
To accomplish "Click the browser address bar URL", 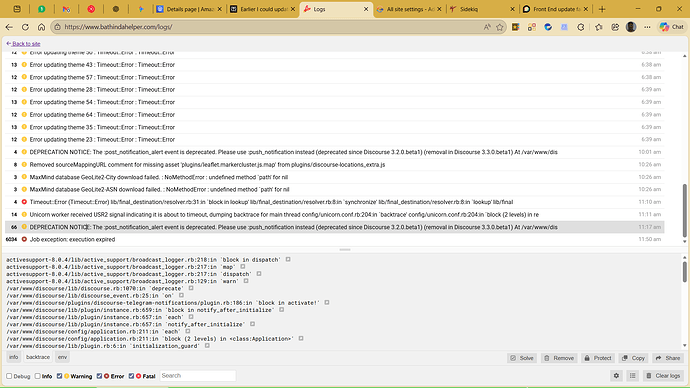I will click(118, 27).
